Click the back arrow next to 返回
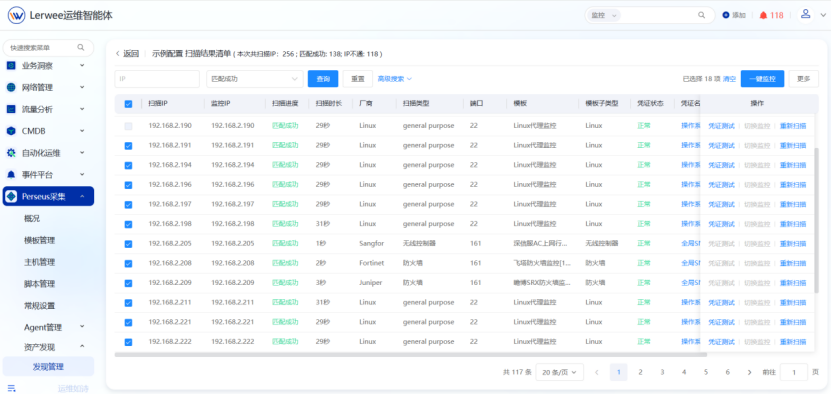Viewport: 831px width, 394px height. click(x=118, y=54)
